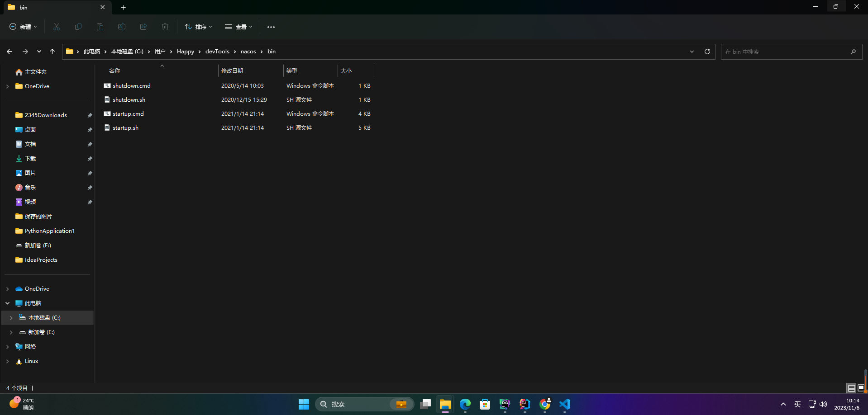Open the 新建 dropdown menu
The width and height of the screenshot is (868, 415).
point(24,27)
